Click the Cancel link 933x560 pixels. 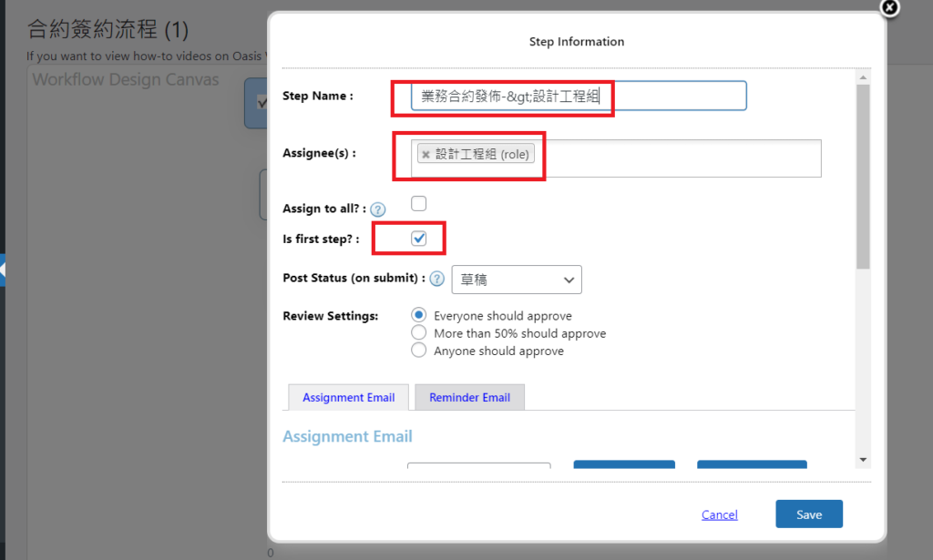(719, 514)
